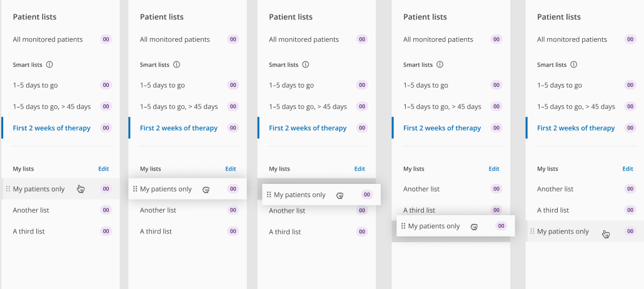Click Edit link in leftmost panel's My lists
The width and height of the screenshot is (644, 289).
point(103,169)
